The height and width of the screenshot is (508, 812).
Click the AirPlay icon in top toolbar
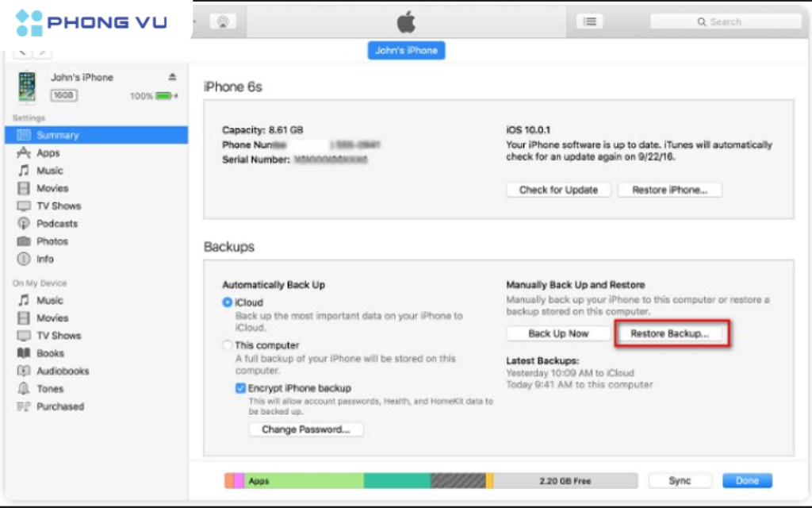(223, 21)
